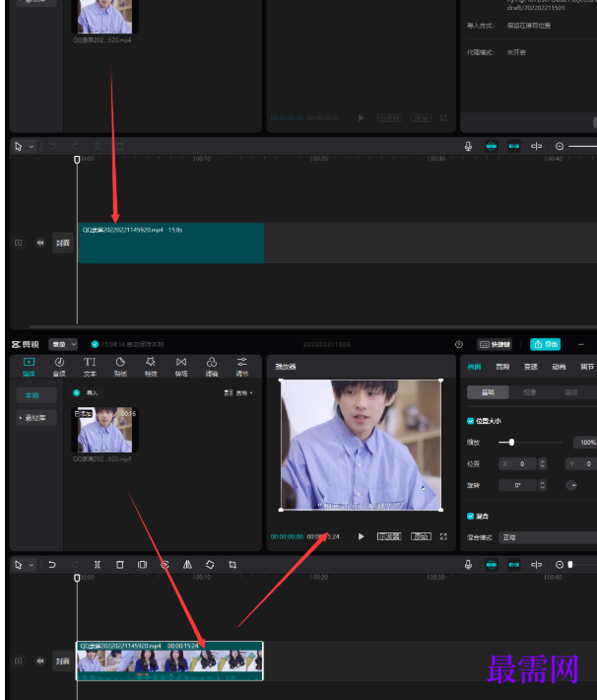Viewport: 597px width, 700px height.
Task: Click zoom slider in upper screenshot timeline
Action: click(x=583, y=146)
